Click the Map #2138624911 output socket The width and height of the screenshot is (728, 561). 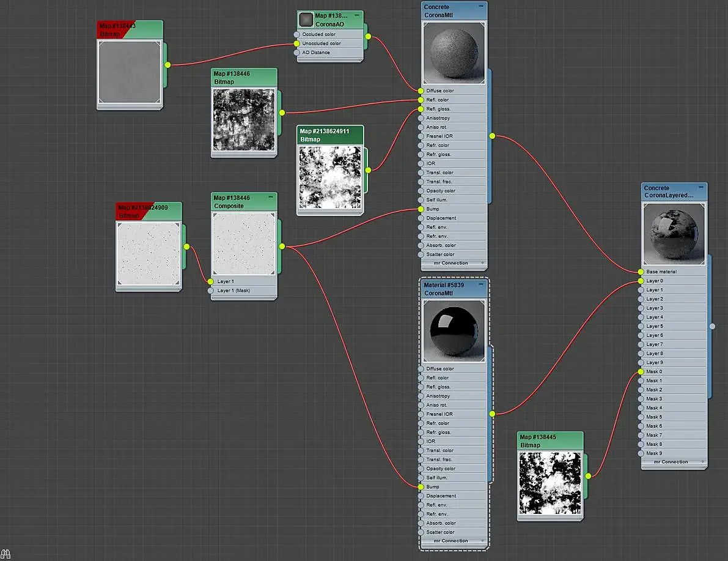[368, 171]
